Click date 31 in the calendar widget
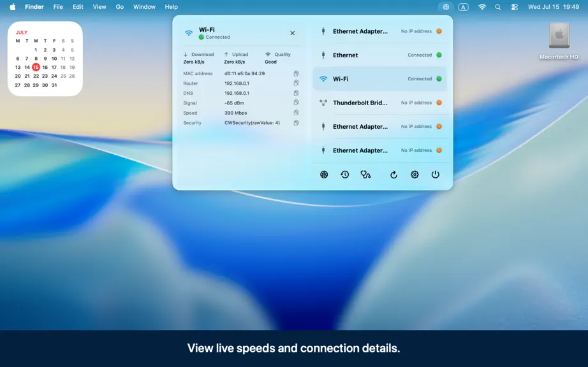588x367 pixels. [x=54, y=85]
